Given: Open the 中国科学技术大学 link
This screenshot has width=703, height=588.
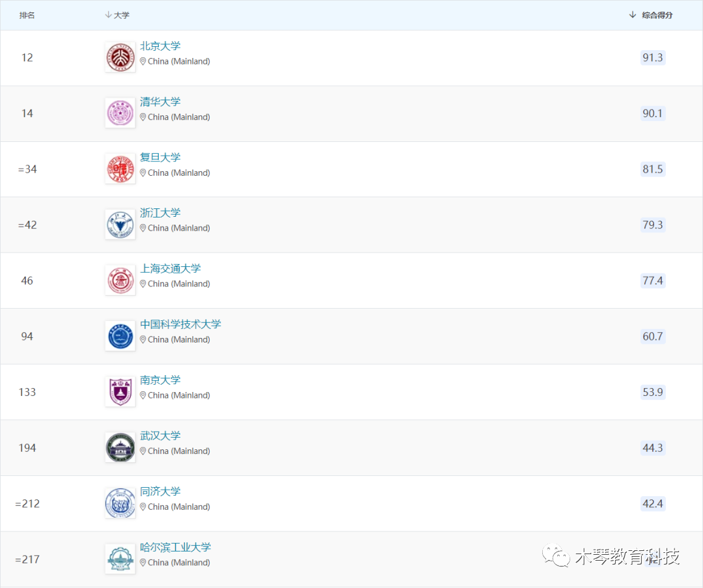Looking at the screenshot, I should 180,324.
